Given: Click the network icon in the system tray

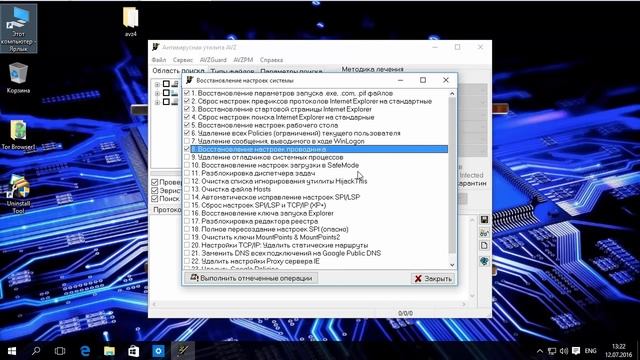Looking at the screenshot, I should [552, 351].
